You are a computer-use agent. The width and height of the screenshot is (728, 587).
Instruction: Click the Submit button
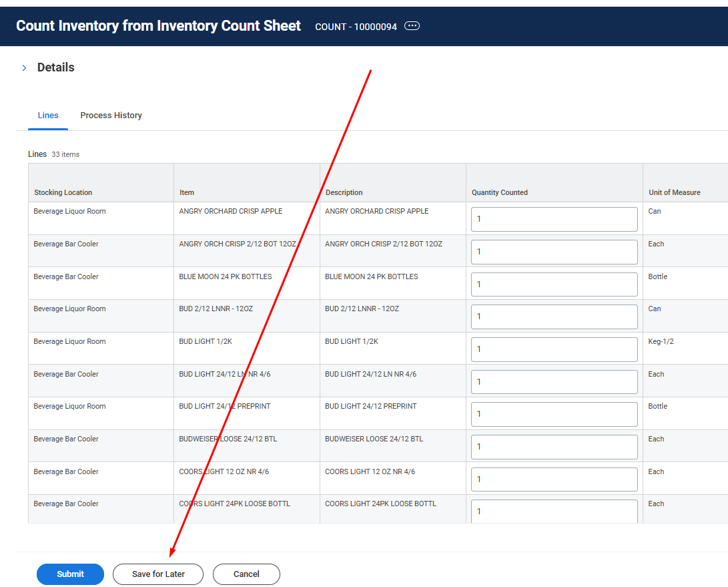pos(70,574)
